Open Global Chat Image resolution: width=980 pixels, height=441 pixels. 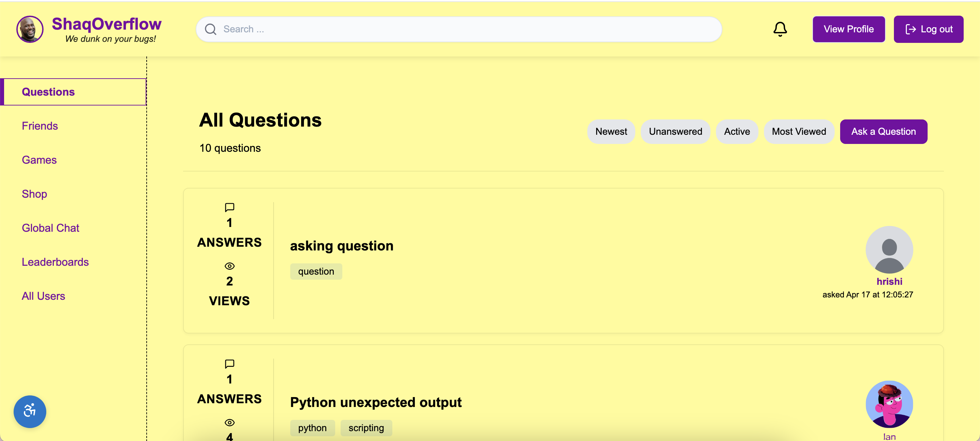coord(50,228)
